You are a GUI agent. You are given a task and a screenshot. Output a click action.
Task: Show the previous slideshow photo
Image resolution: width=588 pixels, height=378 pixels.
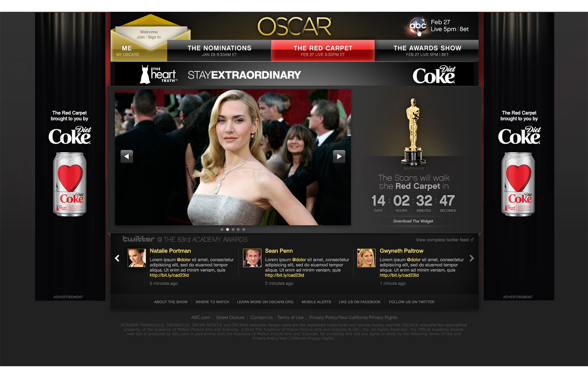[x=127, y=156]
